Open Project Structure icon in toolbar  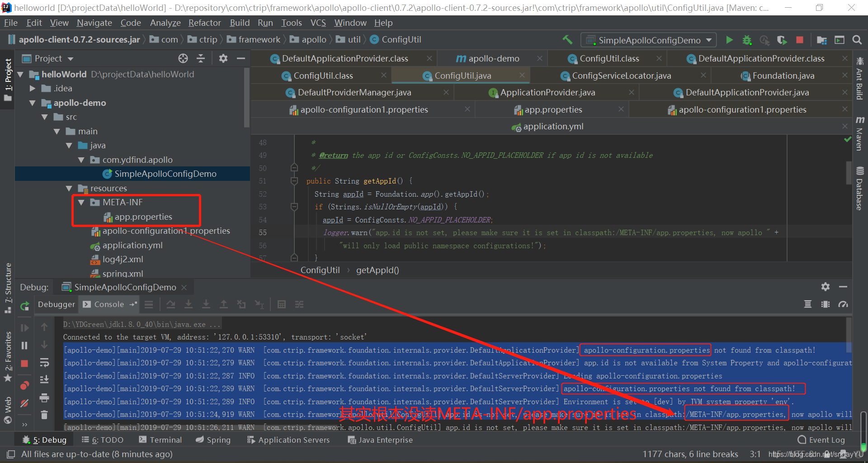coord(822,40)
